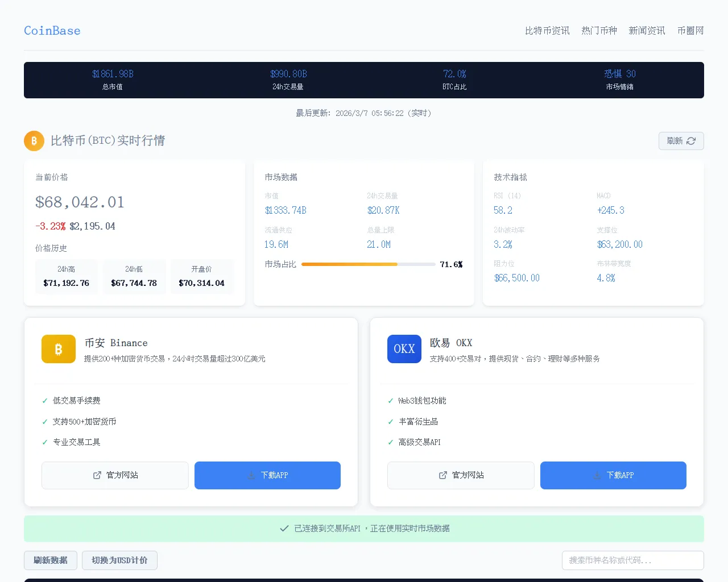The image size is (728, 582).
Task: Select the 24h高 price tile
Action: [x=67, y=276]
